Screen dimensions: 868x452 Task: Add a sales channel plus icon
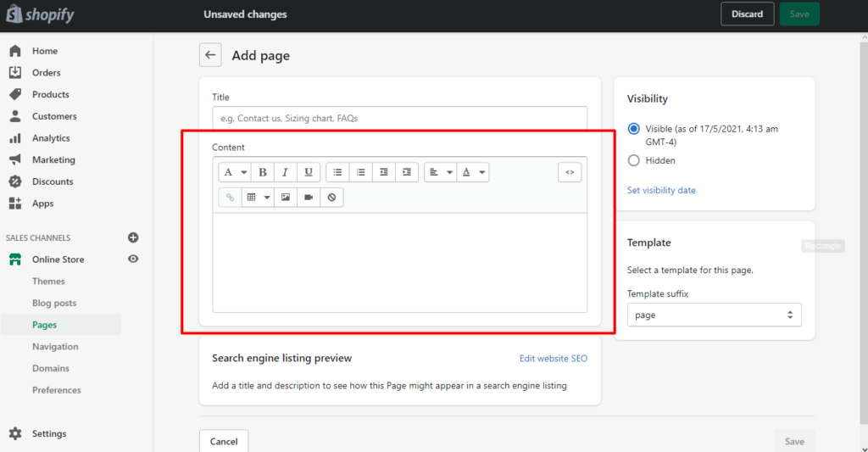pyautogui.click(x=133, y=237)
